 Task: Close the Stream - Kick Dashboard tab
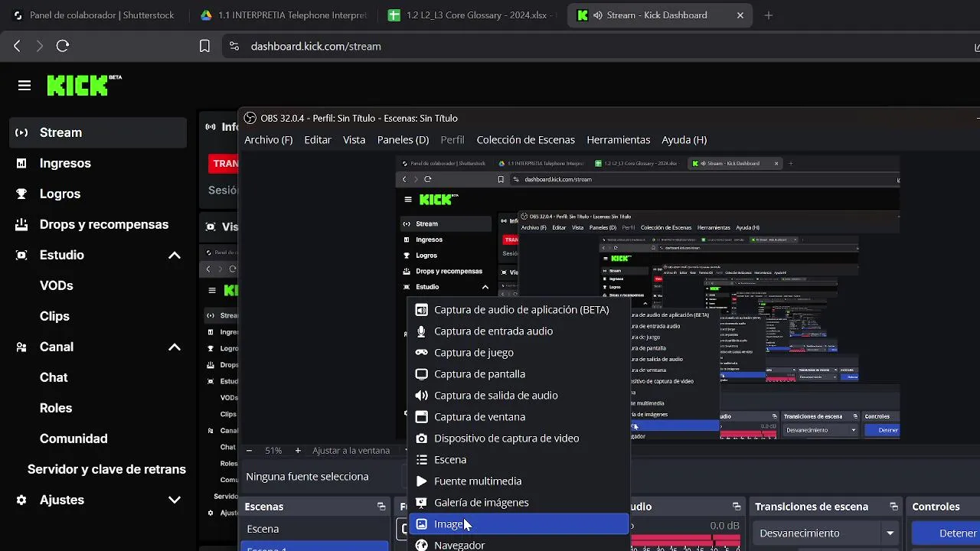[x=740, y=15]
